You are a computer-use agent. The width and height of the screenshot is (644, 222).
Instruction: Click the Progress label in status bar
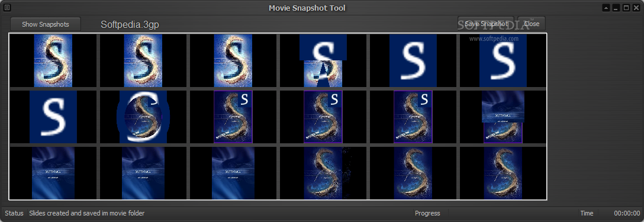(x=427, y=213)
